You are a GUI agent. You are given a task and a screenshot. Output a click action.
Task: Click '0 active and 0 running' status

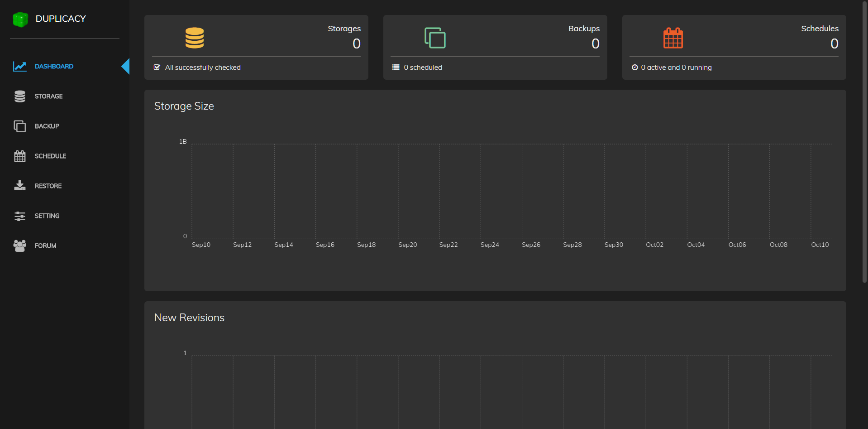point(676,67)
